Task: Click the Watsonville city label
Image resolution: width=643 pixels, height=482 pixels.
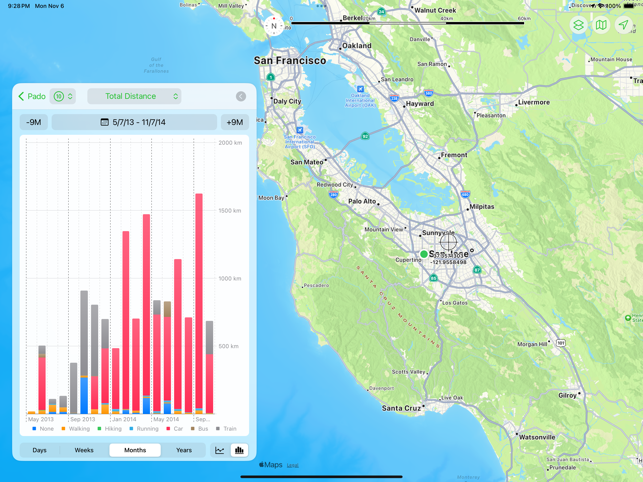Action: 537,437
